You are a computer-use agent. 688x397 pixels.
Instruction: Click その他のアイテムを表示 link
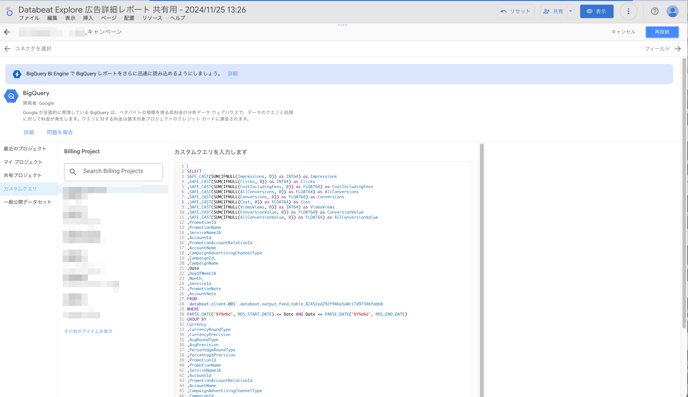coord(88,331)
